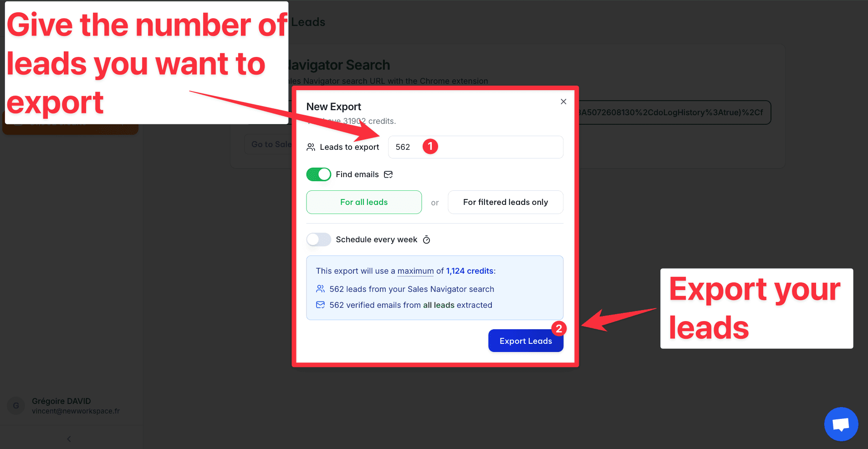Click the schedule timer icon
The image size is (868, 449).
pos(426,240)
